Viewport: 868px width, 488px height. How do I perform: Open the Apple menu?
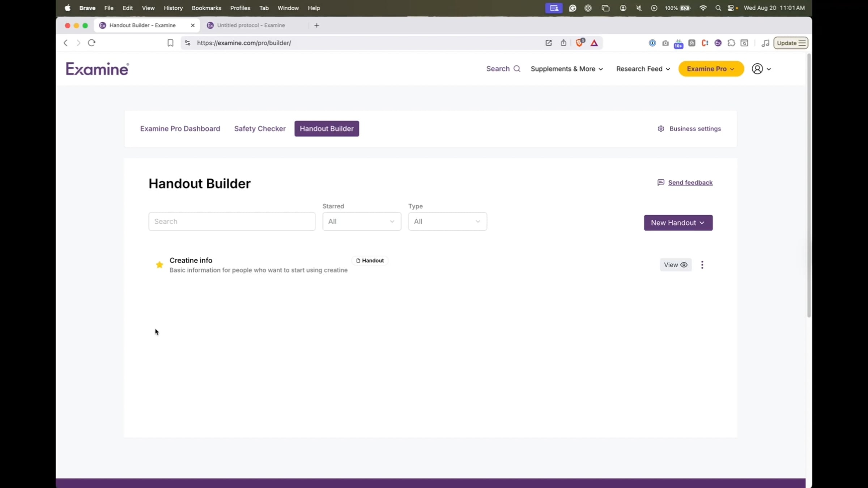point(68,8)
